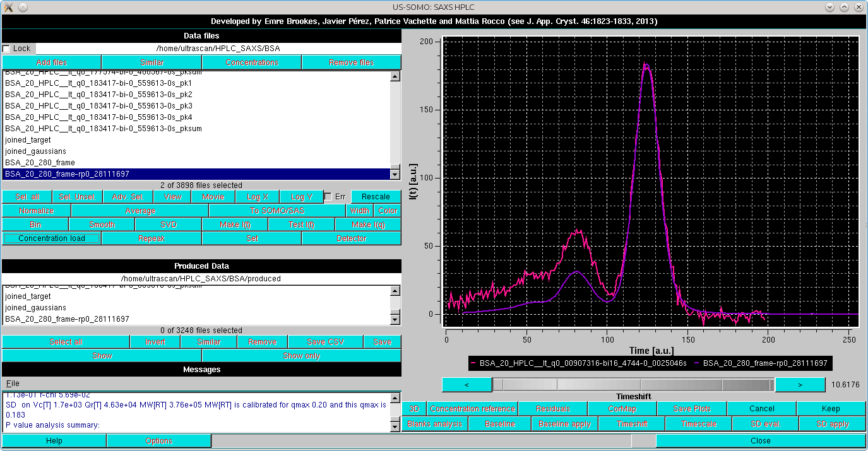This screenshot has height=451, width=868.
Task: Select the 559613-0s_pk1 file row
Action: click(196, 83)
